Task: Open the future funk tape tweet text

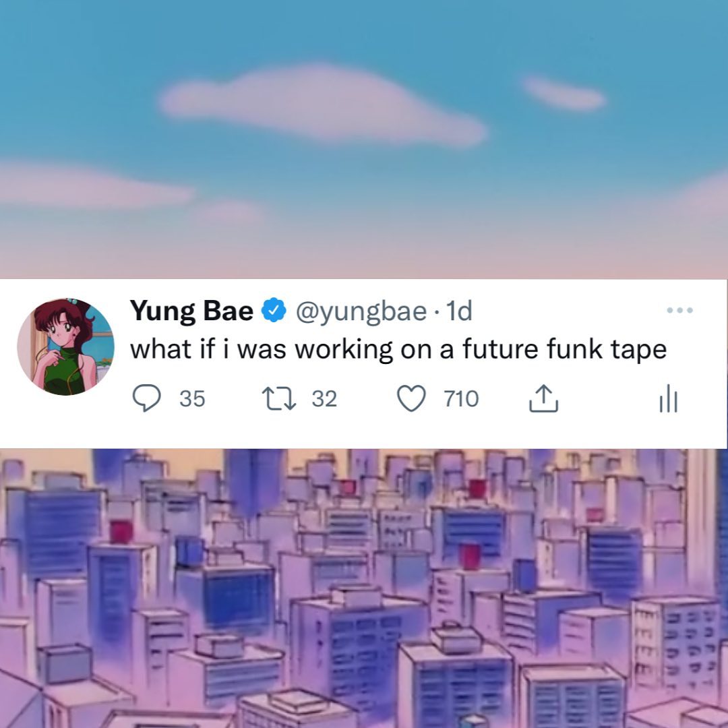Action: coord(398,349)
